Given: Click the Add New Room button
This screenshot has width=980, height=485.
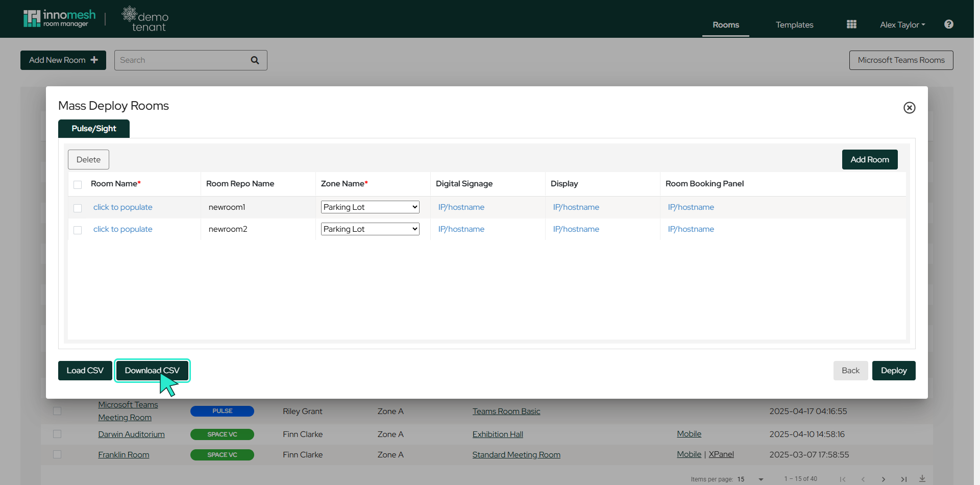Looking at the screenshot, I should pyautogui.click(x=63, y=60).
